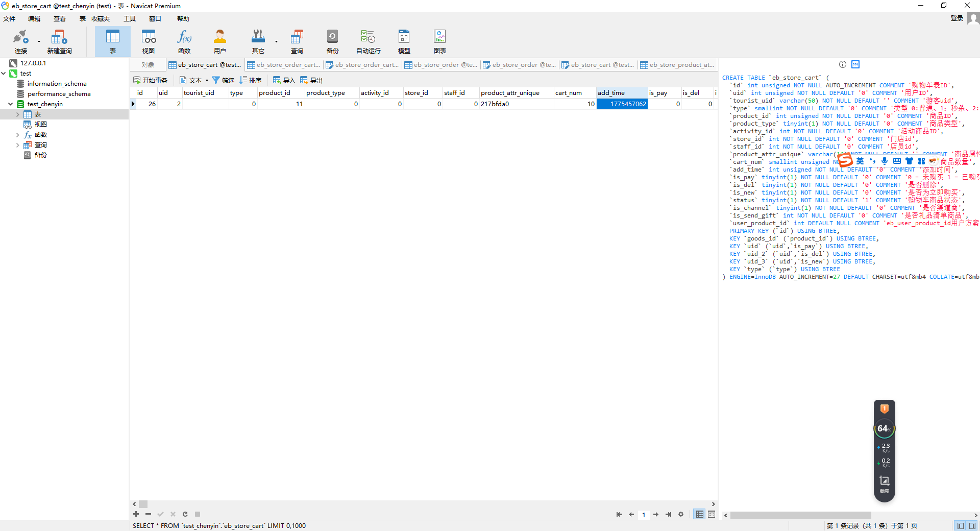Viewport: 980px width, 531px height.
Task: Click the refresh icon below the grid
Action: pos(185,514)
